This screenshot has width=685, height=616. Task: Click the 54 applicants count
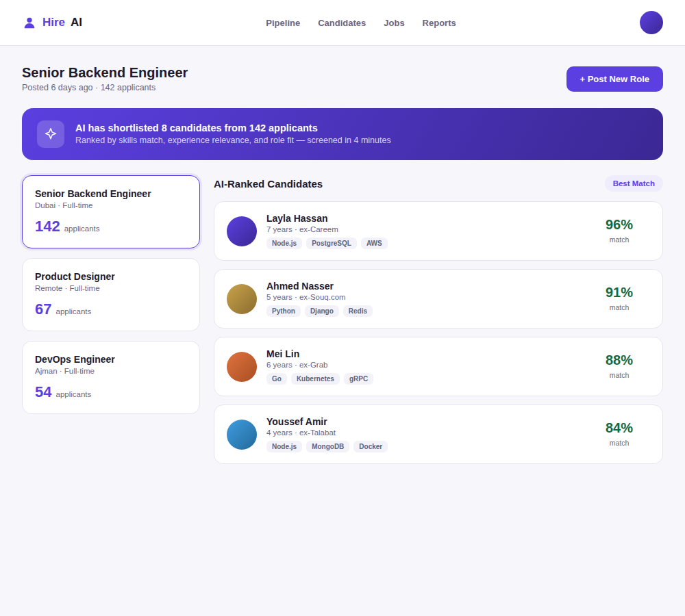click(x=43, y=392)
